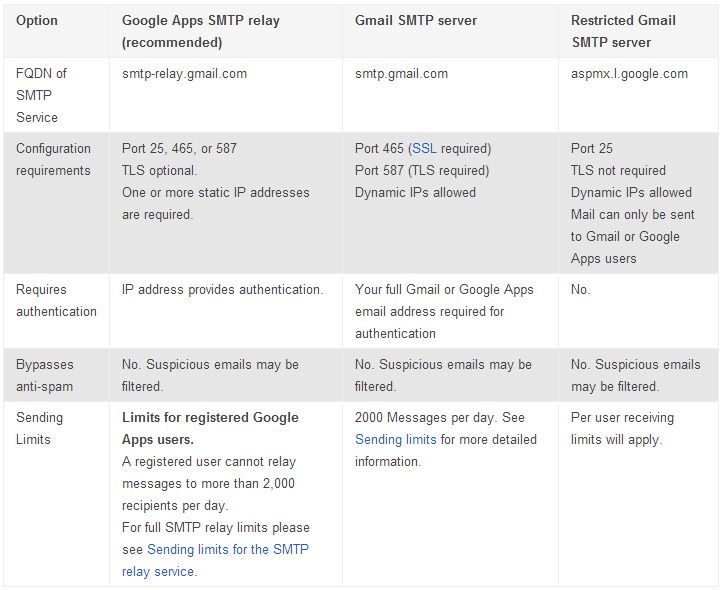The image size is (725, 590).
Task: Select 'Mail can only be sent to Gmail or Google Apps users'
Action: (x=632, y=236)
